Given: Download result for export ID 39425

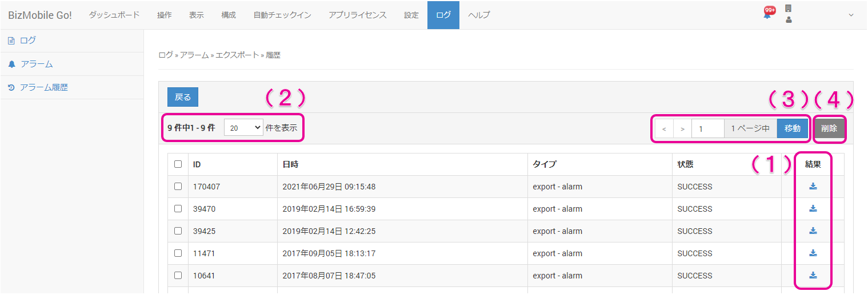Looking at the screenshot, I should pos(813,231).
